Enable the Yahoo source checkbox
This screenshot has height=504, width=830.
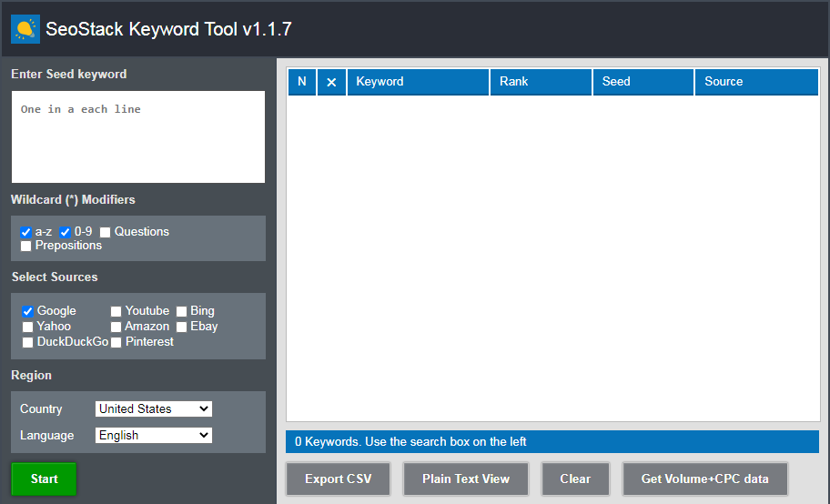28,327
